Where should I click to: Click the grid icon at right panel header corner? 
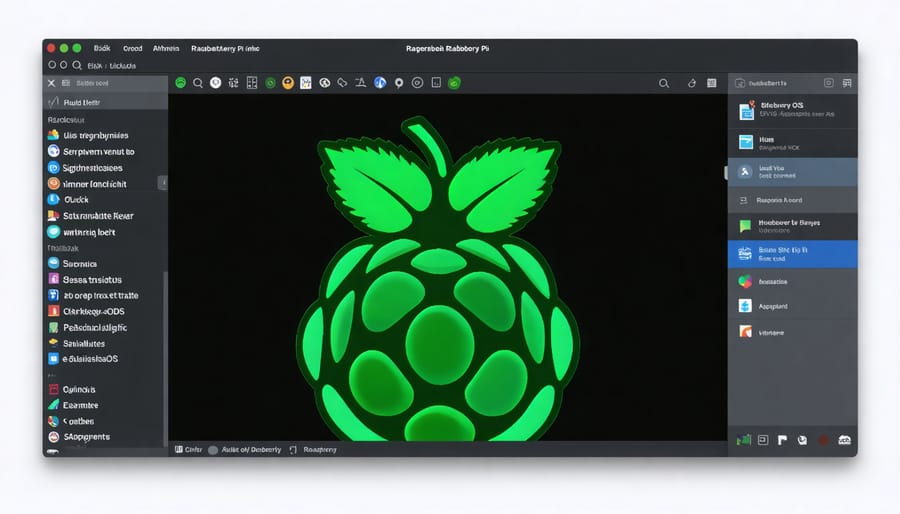tap(847, 83)
